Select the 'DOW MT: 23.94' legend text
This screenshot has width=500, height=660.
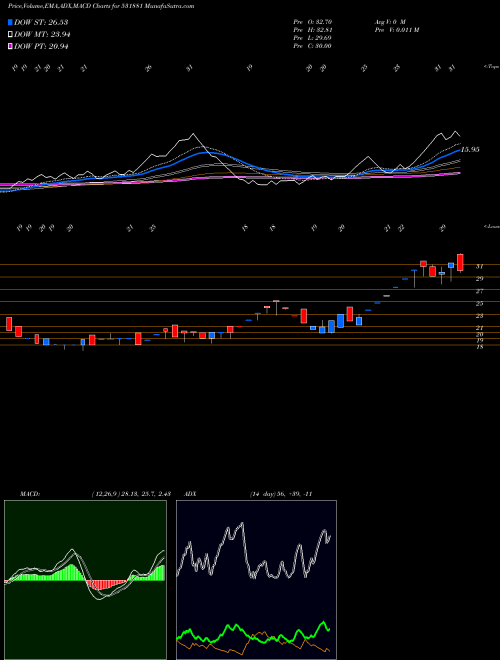point(42,35)
